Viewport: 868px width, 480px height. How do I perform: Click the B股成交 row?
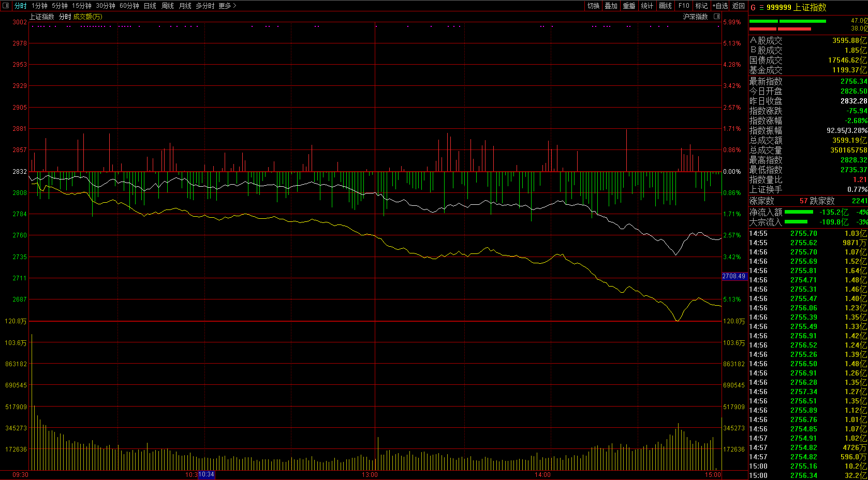coord(808,50)
